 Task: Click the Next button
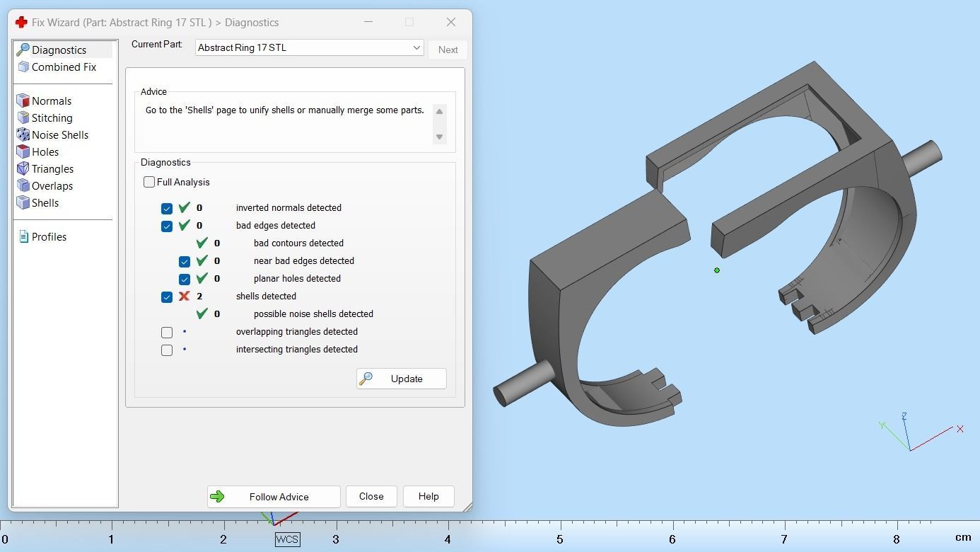point(448,50)
